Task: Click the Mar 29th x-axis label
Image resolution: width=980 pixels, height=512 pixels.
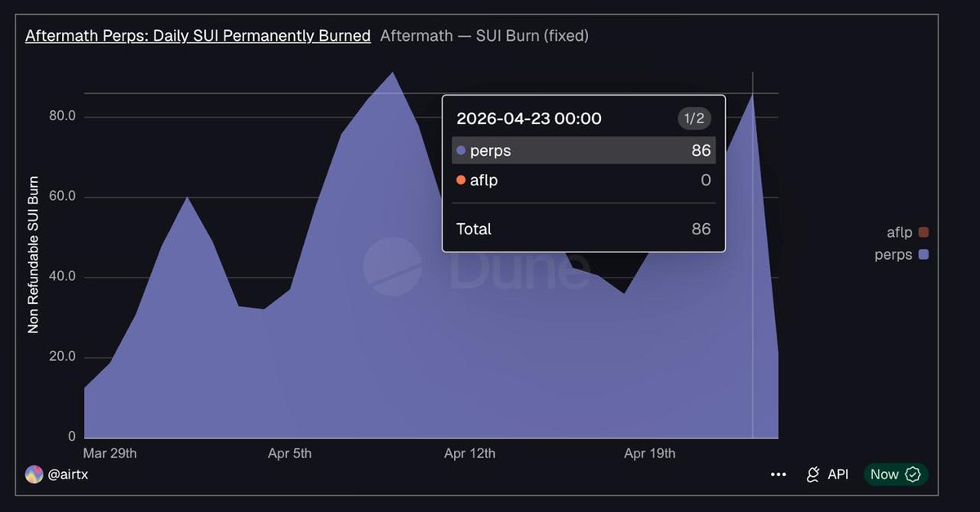Action: (110, 453)
